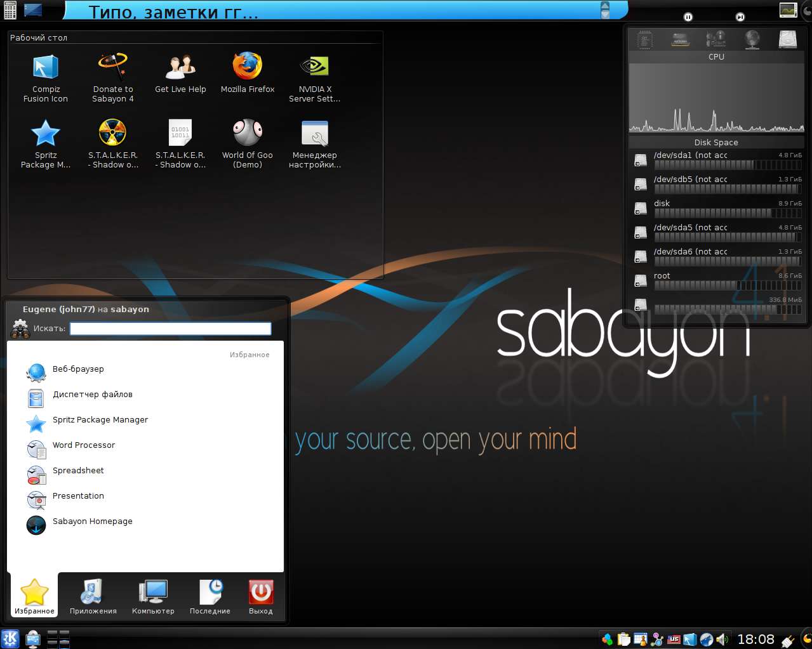812x649 pixels.
Task: Select the root disk space bar
Action: [x=728, y=285]
